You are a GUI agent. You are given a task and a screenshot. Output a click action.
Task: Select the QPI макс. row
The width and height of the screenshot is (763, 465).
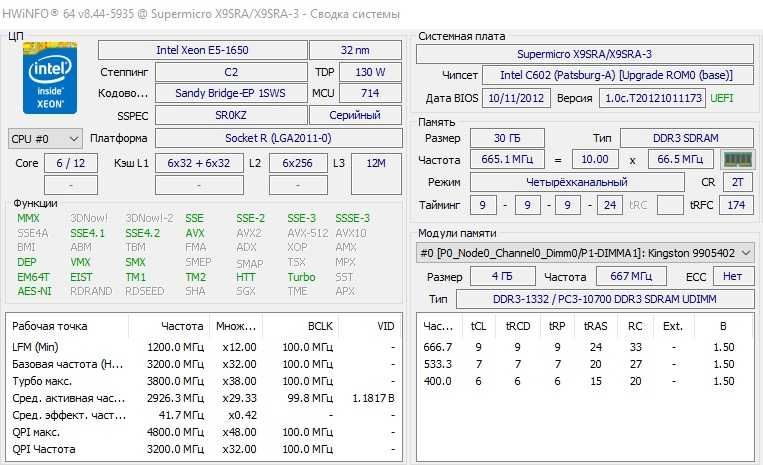click(204, 432)
